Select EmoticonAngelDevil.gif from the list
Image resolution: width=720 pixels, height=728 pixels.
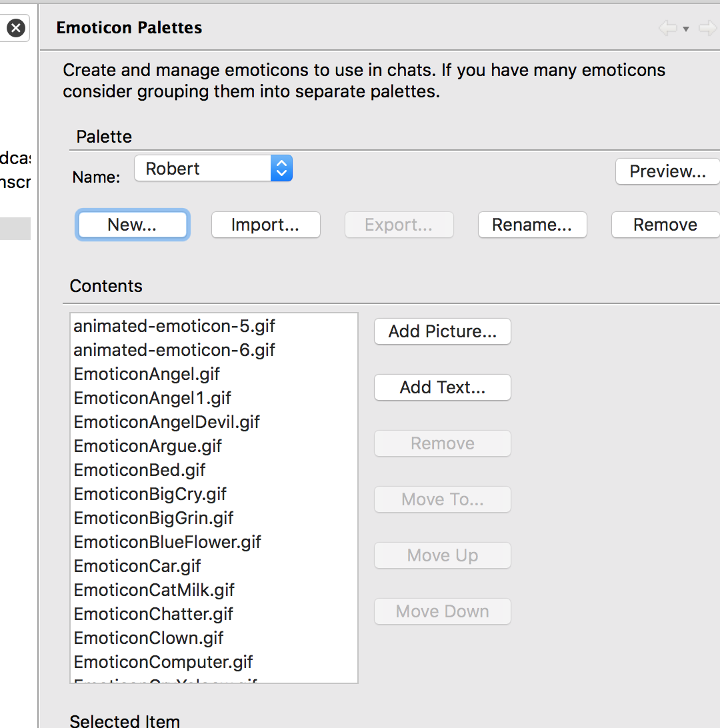point(167,422)
